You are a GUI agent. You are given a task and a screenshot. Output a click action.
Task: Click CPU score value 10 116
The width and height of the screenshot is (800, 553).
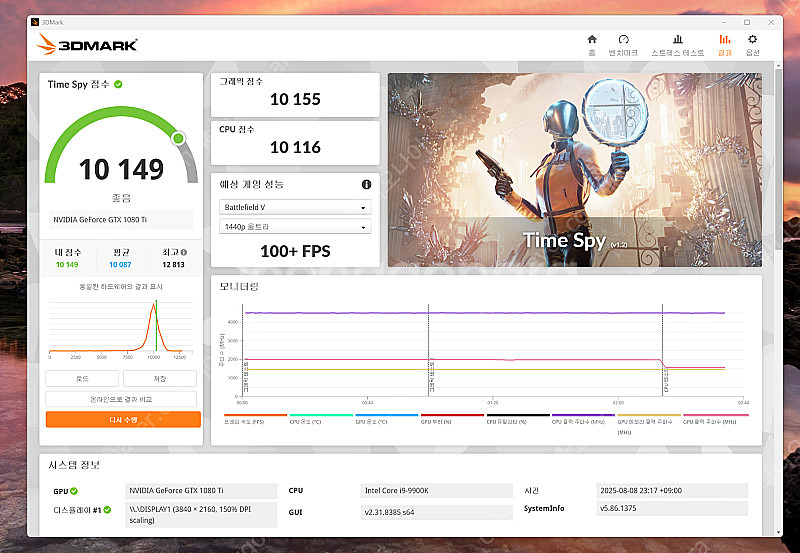click(295, 147)
